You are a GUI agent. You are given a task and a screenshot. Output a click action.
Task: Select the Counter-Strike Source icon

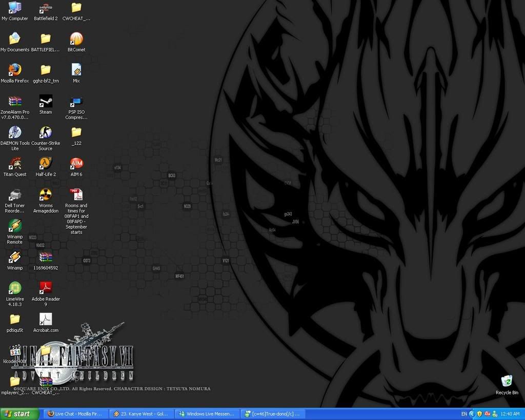[46, 132]
